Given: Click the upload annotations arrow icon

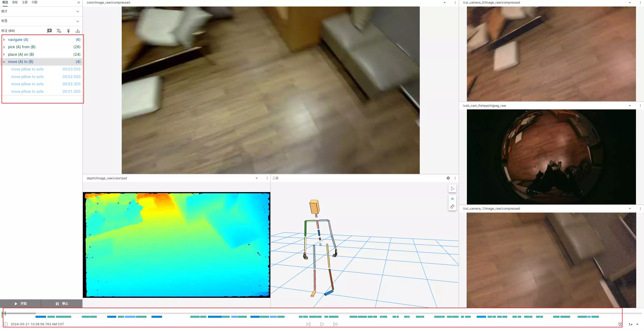Looking at the screenshot, I should (x=68, y=31).
